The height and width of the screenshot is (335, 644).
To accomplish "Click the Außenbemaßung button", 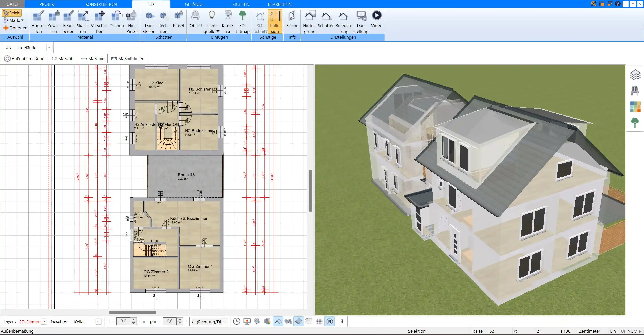I will pyautogui.click(x=24, y=59).
